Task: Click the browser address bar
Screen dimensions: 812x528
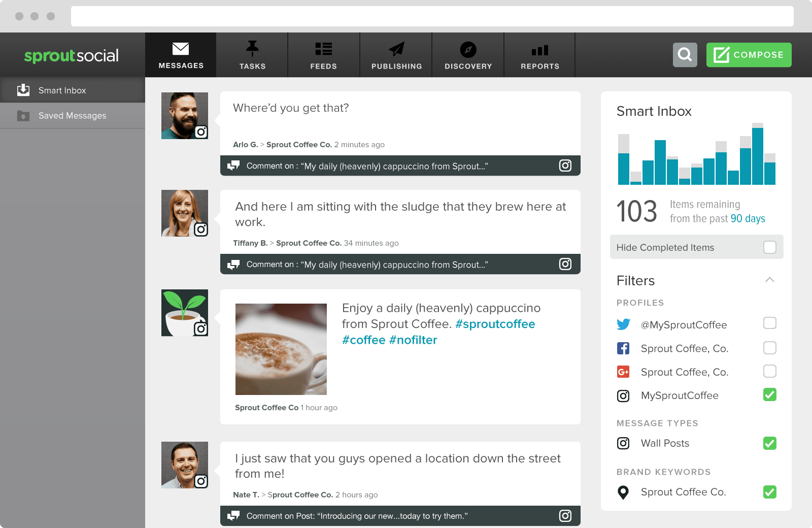Action: [432, 16]
